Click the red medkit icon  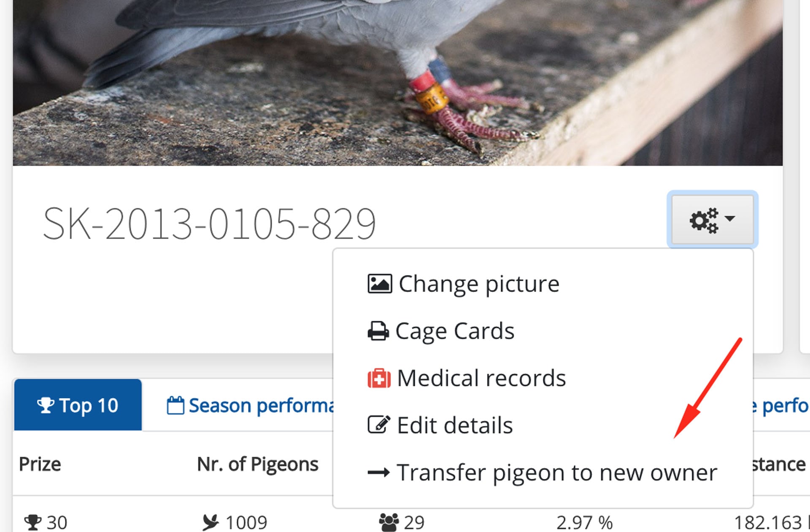pyautogui.click(x=379, y=379)
